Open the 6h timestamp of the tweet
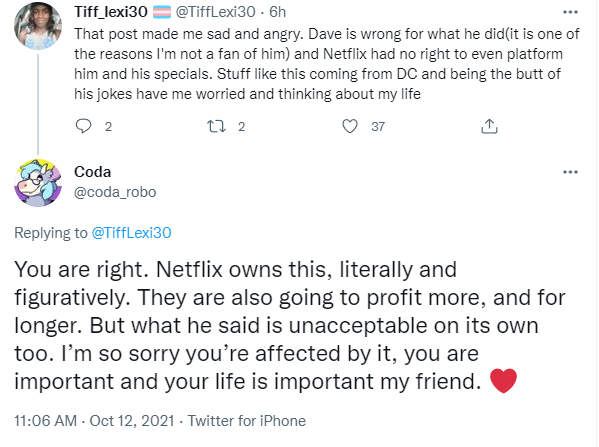 click(277, 12)
